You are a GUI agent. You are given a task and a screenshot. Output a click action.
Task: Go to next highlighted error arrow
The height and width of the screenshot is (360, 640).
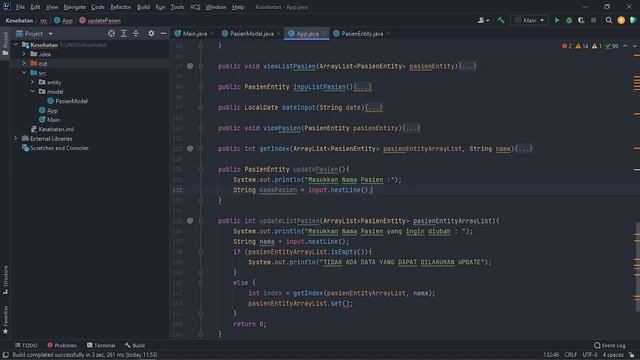click(634, 46)
